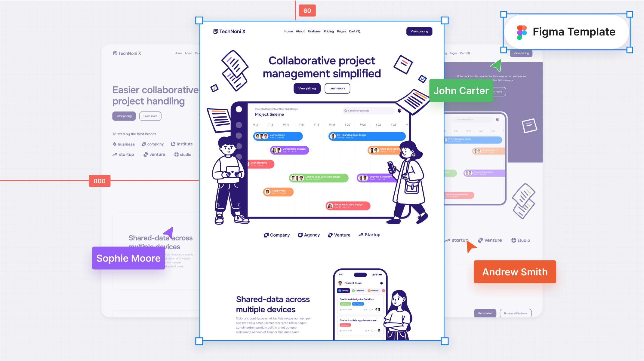Click the Learn more button in hero
The height and width of the screenshot is (361, 644).
337,88
